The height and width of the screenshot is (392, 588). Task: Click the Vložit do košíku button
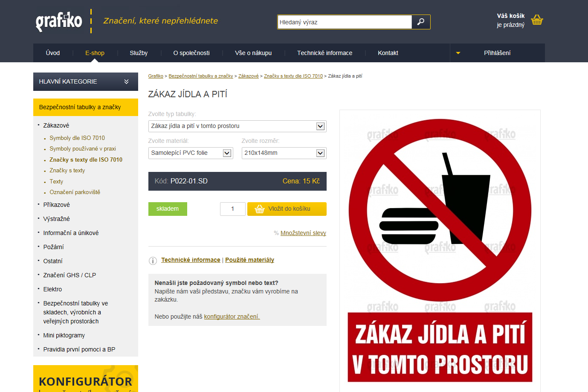coord(287,209)
